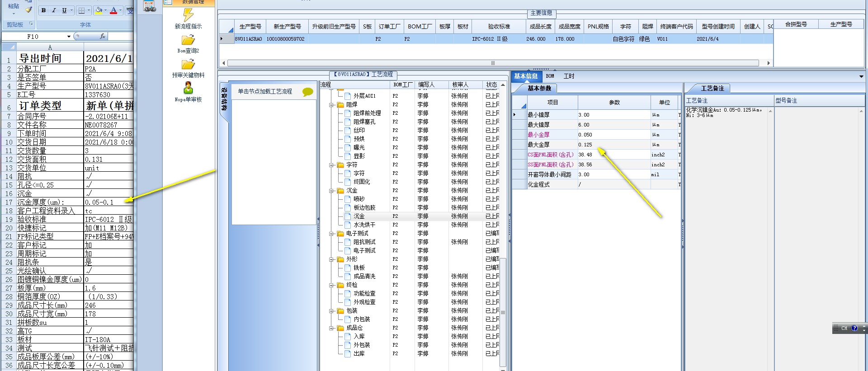Viewport: 868px width, 371px height.
Task: Click the 生产型号 column header
Action: click(x=250, y=27)
